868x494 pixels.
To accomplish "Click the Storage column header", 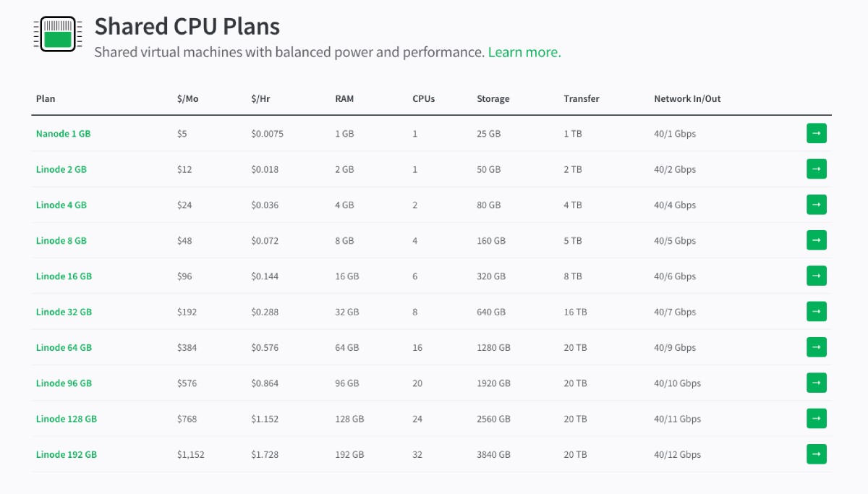I will click(493, 99).
